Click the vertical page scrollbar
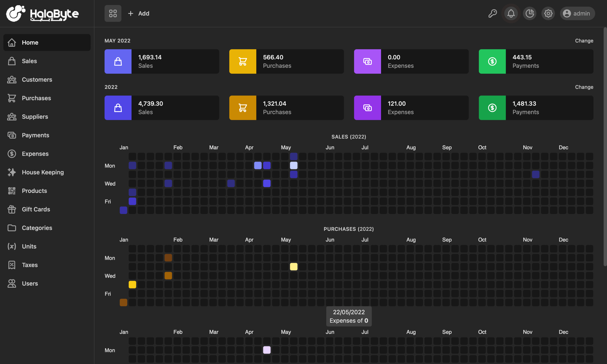 click(x=605, y=147)
